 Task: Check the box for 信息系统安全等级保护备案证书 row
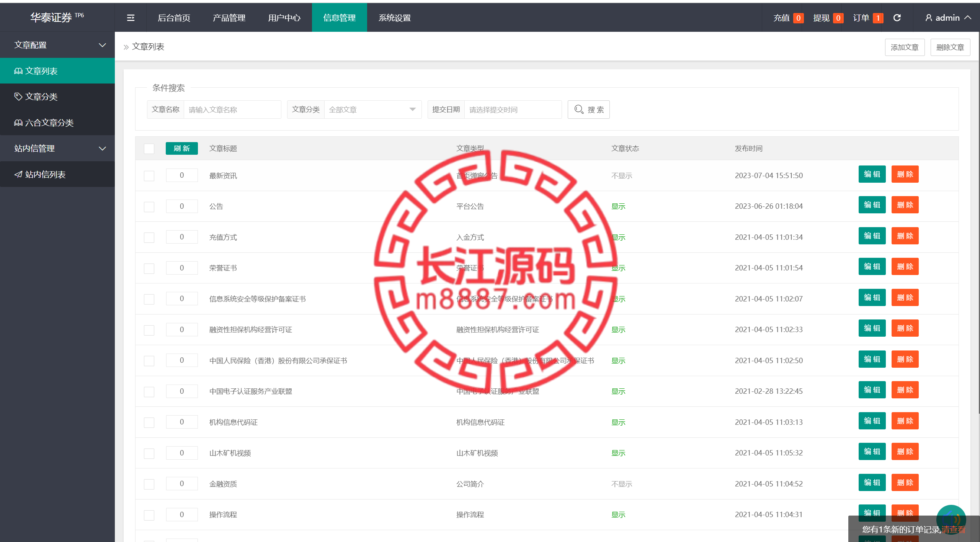[x=149, y=299]
